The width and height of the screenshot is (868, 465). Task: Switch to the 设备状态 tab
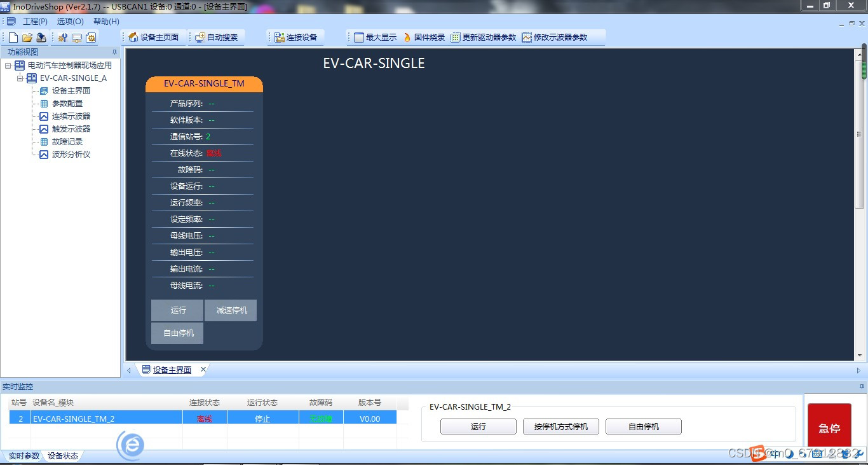(x=63, y=456)
